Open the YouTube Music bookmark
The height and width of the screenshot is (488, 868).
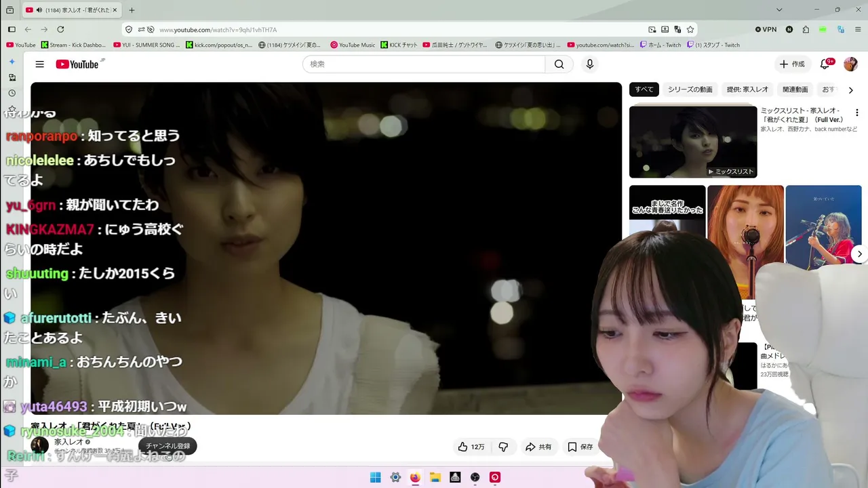[x=353, y=45]
